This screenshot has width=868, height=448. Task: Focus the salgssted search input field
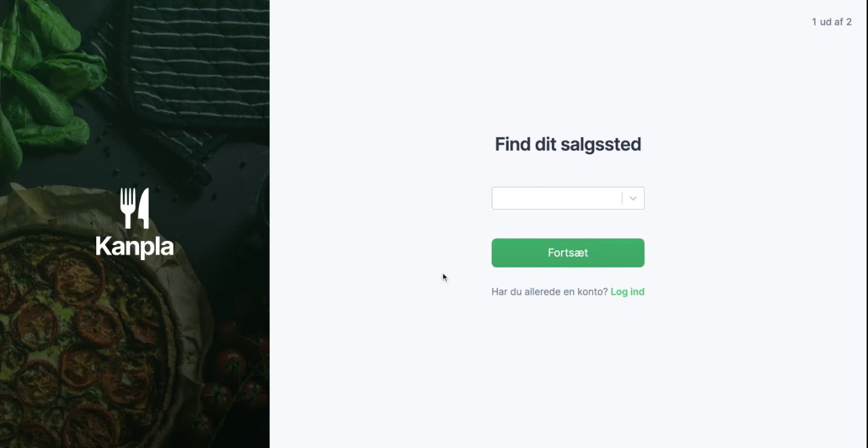[x=557, y=198]
